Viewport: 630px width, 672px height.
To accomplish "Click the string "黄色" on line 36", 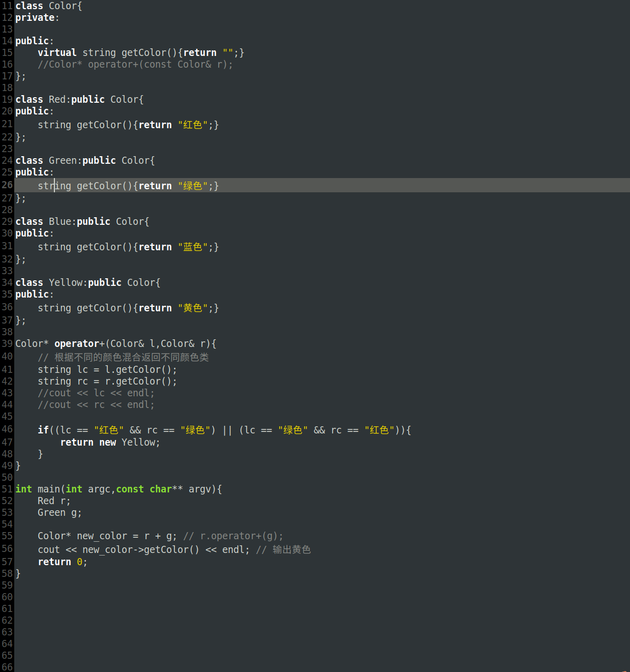I will 193,308.
